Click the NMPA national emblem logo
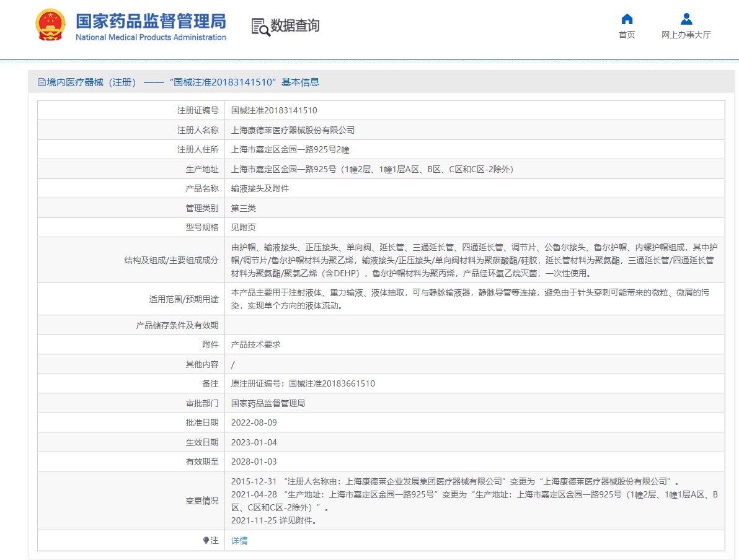 [50, 25]
